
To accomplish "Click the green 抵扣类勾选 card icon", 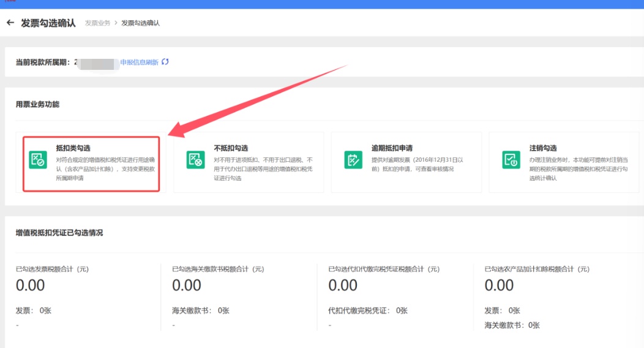I will coord(38,159).
